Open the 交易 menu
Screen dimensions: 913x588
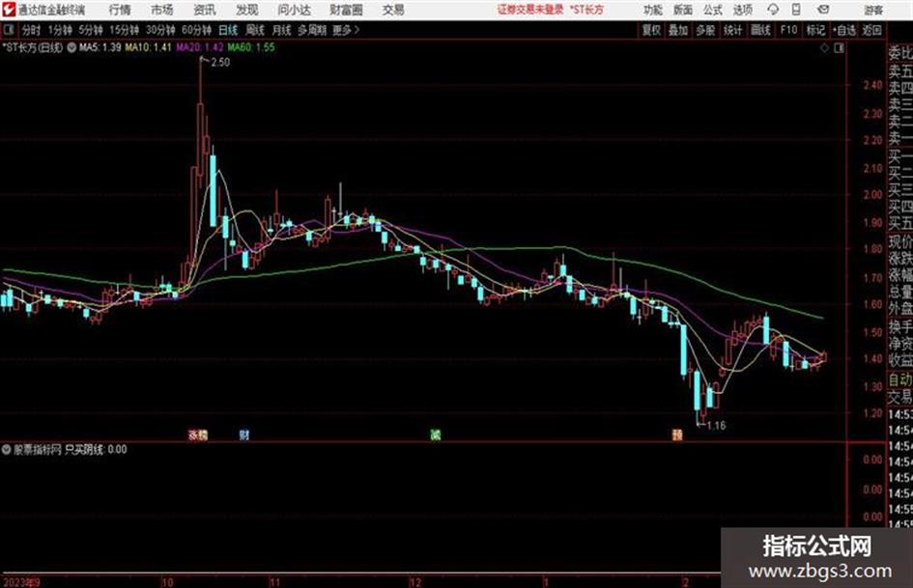(x=393, y=10)
